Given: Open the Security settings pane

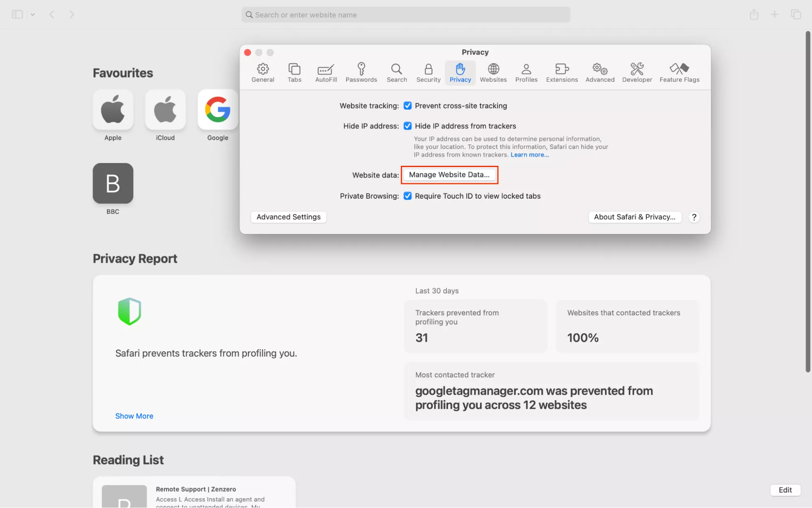Looking at the screenshot, I should 428,73.
